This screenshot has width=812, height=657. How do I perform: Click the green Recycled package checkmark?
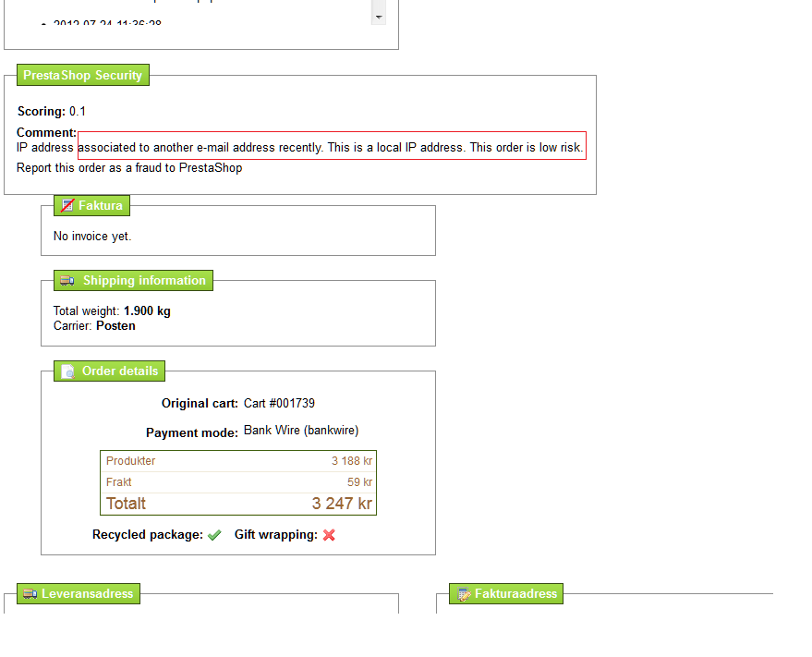click(x=214, y=535)
